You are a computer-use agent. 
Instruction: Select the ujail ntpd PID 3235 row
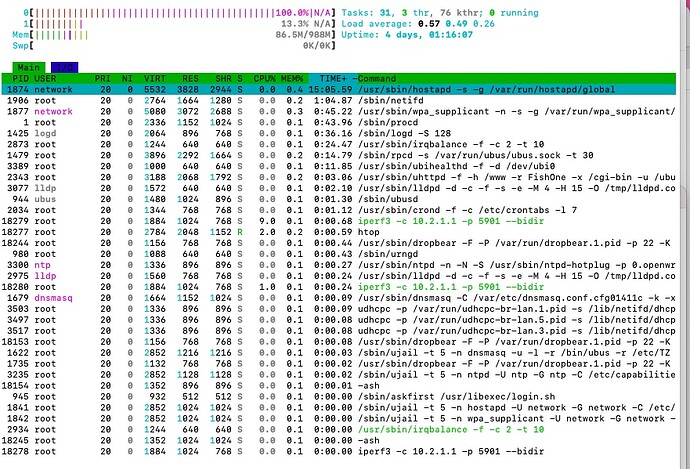[x=338, y=375]
